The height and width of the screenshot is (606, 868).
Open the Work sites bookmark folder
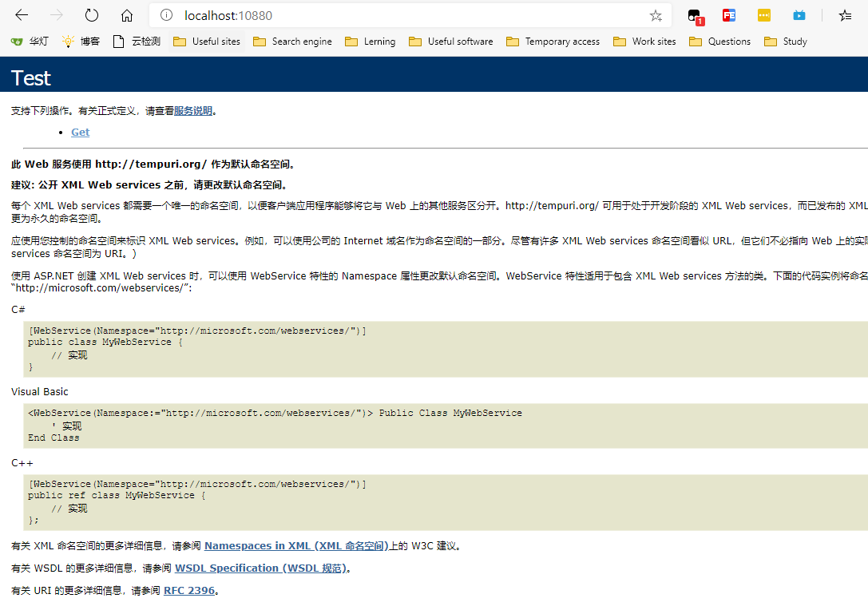644,42
